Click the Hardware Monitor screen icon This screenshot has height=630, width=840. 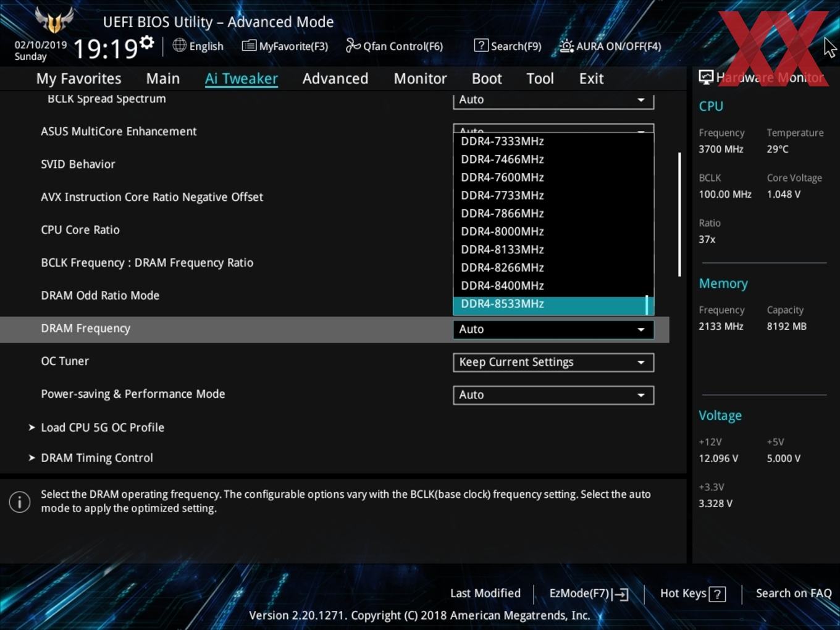pyautogui.click(x=706, y=77)
